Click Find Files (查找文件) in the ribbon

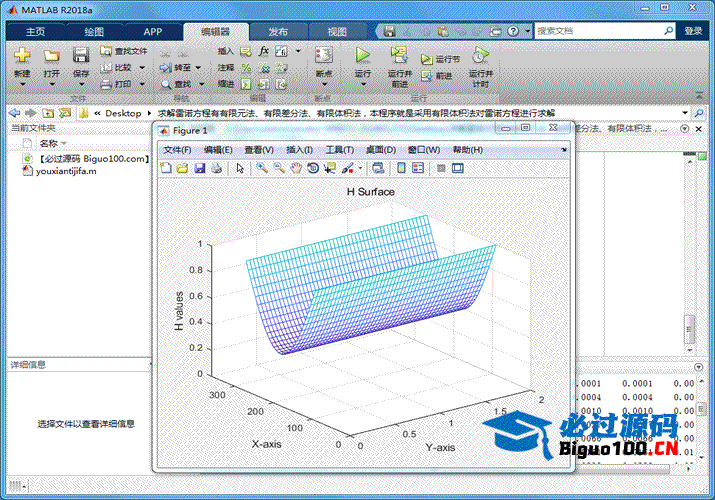point(124,51)
